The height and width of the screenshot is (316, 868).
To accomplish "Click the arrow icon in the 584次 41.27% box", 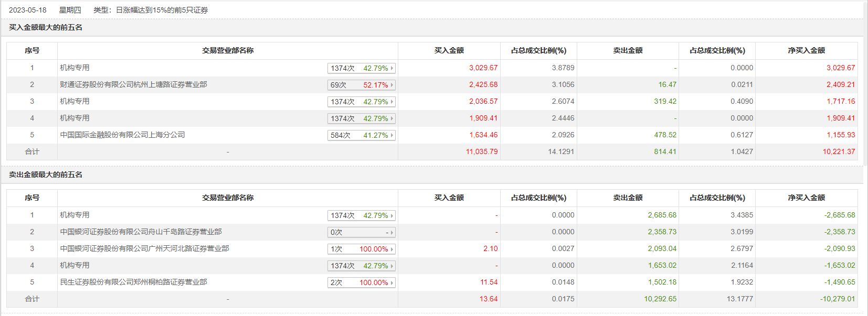I will click(392, 135).
